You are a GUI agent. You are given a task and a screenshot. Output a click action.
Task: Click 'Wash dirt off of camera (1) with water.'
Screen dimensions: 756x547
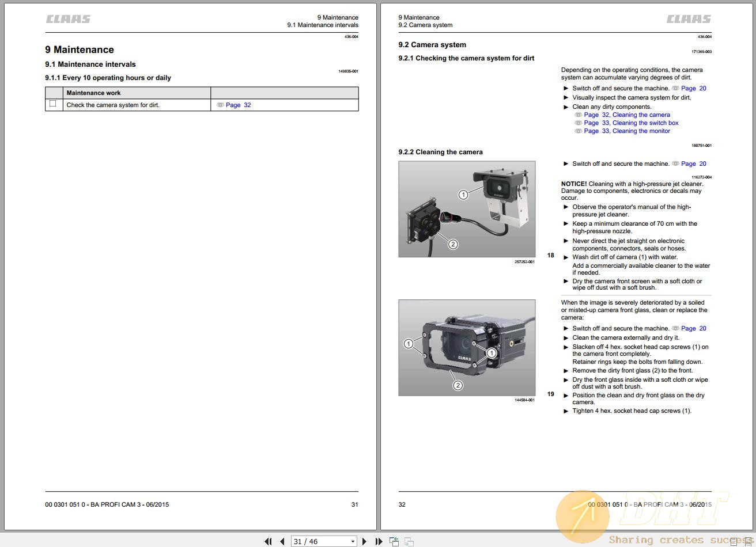coord(625,257)
